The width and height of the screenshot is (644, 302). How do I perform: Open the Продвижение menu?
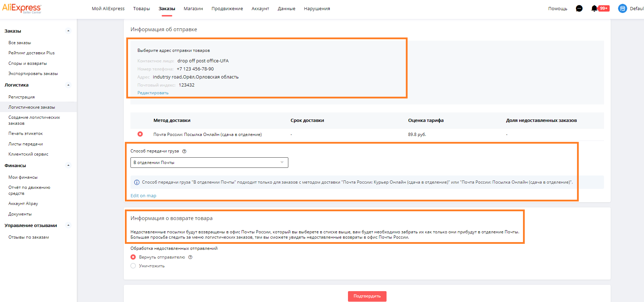coord(227,8)
